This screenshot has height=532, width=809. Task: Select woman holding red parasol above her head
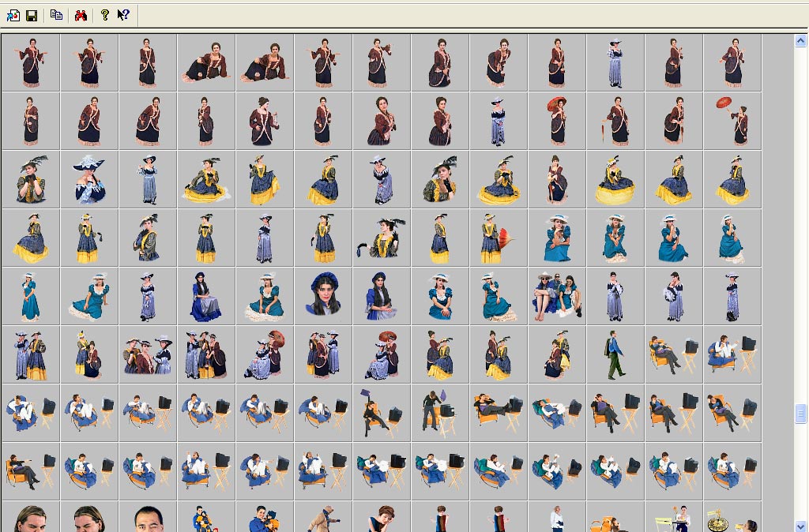pos(557,121)
